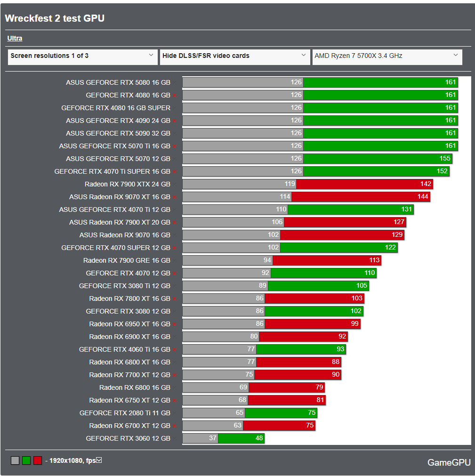Screen dimensions: 475x476
Task: Remove Radeon RX 7900 GRE 16 GB card
Action: tap(175, 261)
